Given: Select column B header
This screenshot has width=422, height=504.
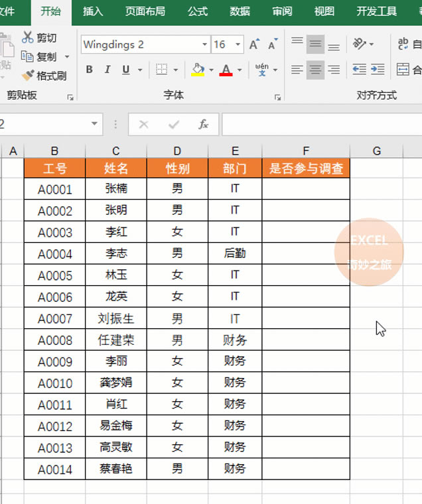Looking at the screenshot, I should coord(54,151).
